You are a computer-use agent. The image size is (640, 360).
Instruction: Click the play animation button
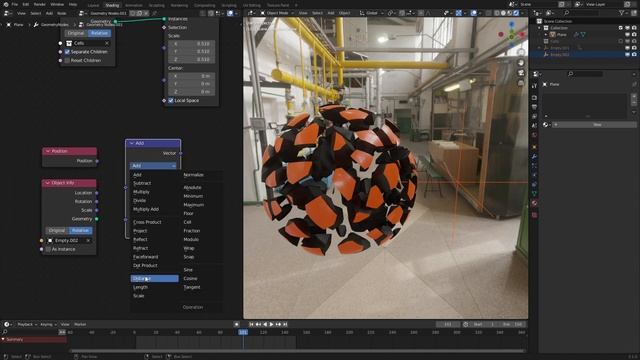pyautogui.click(x=271, y=324)
